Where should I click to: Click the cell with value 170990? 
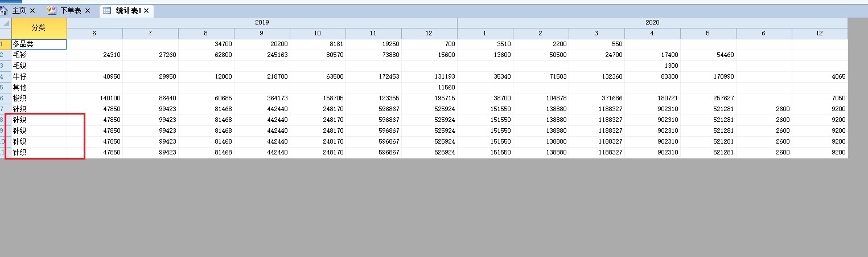tap(708, 76)
